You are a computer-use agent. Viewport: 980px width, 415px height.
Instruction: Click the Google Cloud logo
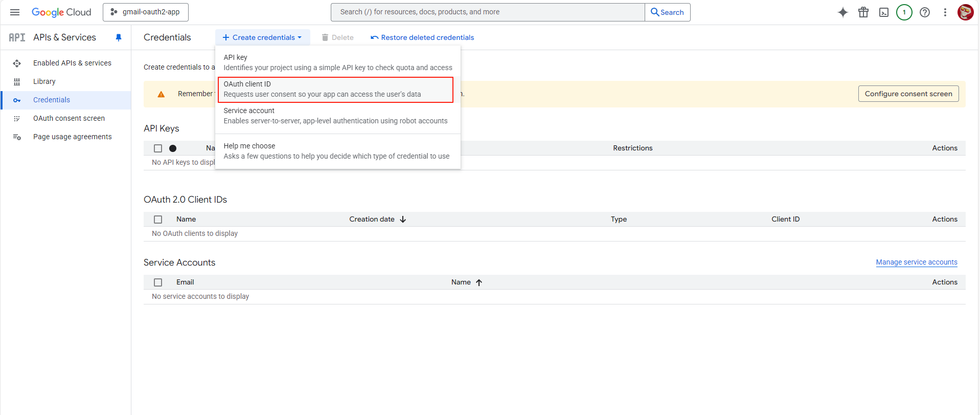pyautogui.click(x=61, y=12)
